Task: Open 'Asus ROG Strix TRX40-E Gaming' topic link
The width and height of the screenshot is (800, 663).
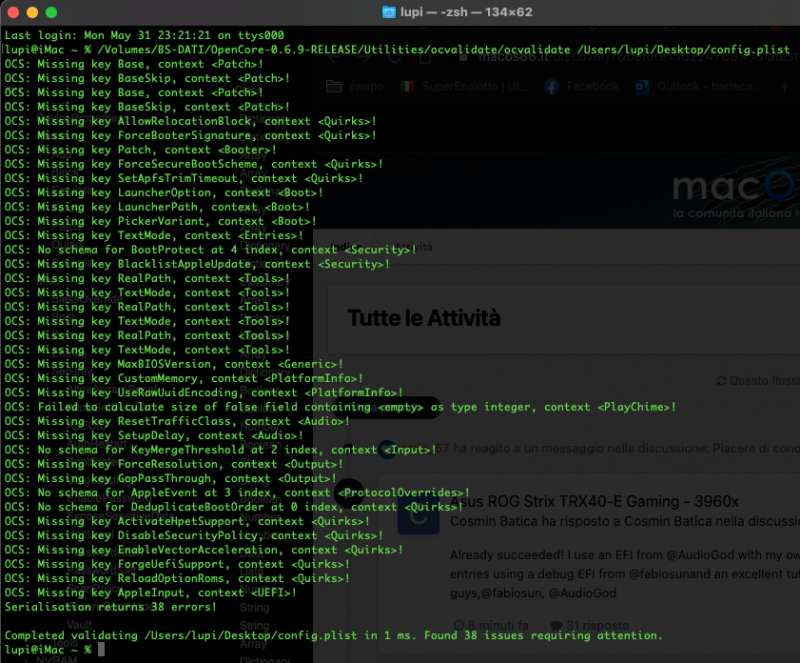Action: [594, 502]
